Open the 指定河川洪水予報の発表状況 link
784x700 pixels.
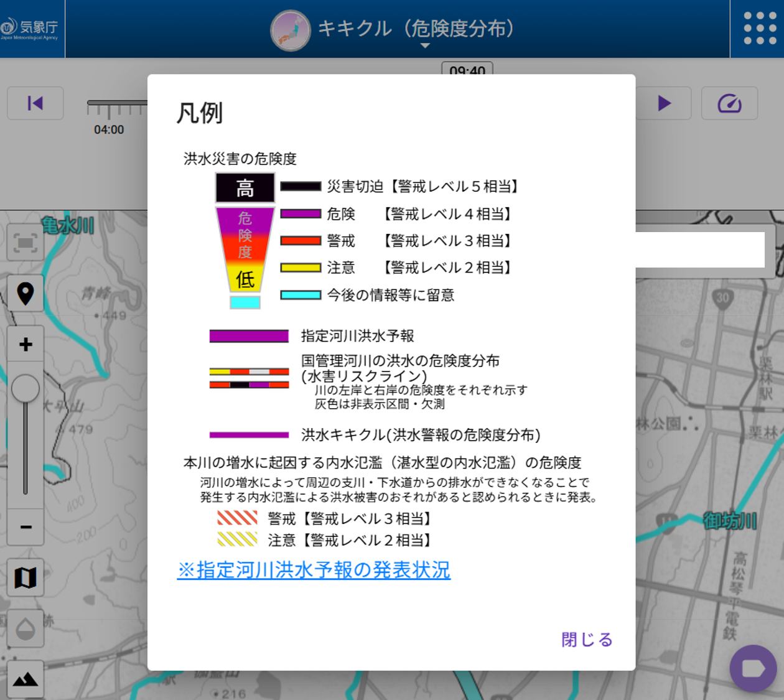(x=314, y=570)
